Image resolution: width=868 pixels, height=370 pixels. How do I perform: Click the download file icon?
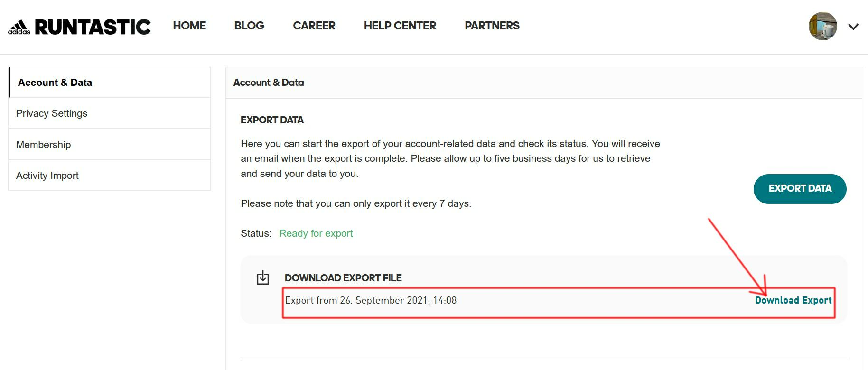(262, 277)
